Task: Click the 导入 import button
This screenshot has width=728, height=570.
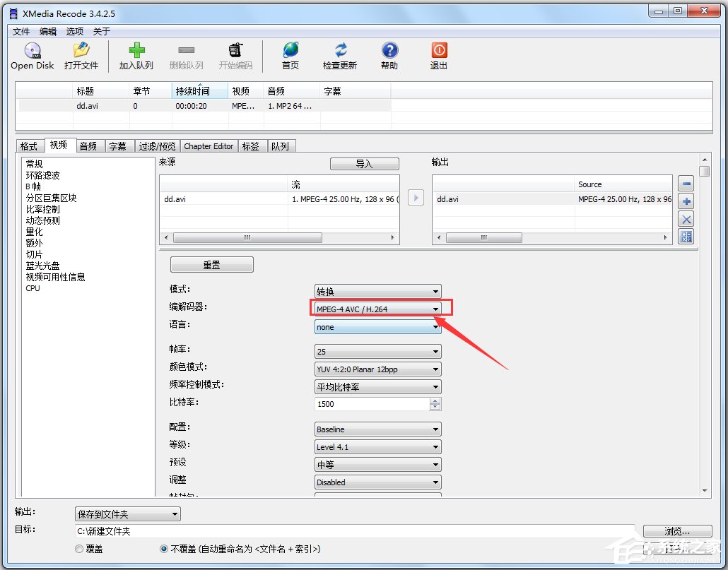Action: tap(364, 163)
